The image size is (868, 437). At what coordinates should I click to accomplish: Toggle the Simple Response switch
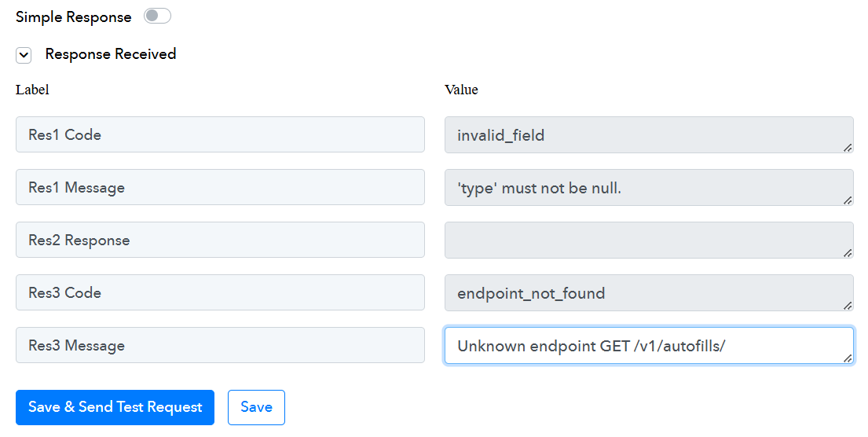pyautogui.click(x=157, y=16)
